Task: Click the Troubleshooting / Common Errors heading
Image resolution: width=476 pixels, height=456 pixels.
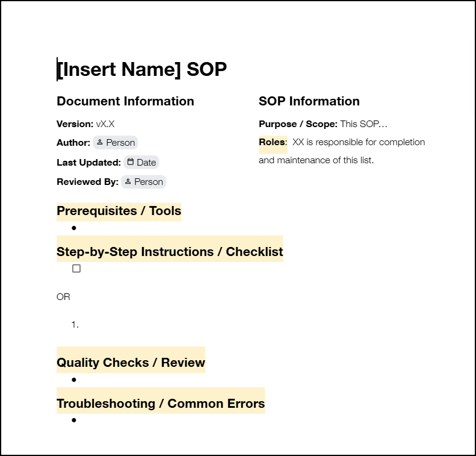Action: click(161, 404)
